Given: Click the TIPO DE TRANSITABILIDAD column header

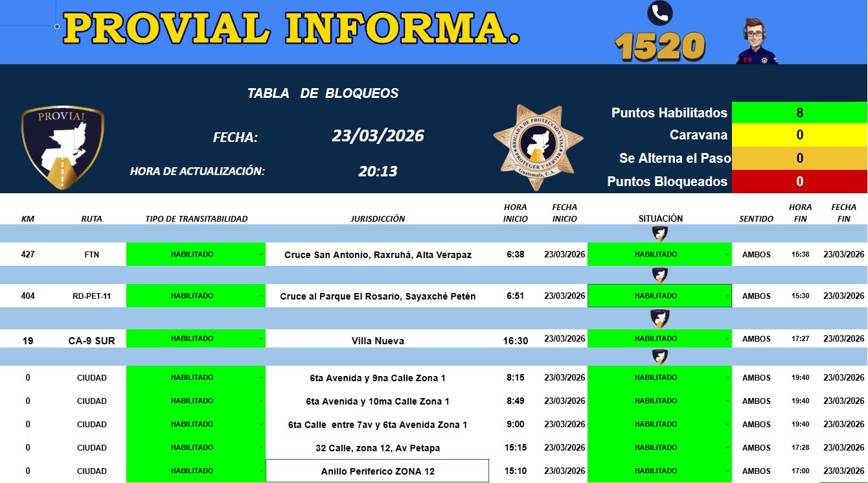Looking at the screenshot, I should [196, 218].
